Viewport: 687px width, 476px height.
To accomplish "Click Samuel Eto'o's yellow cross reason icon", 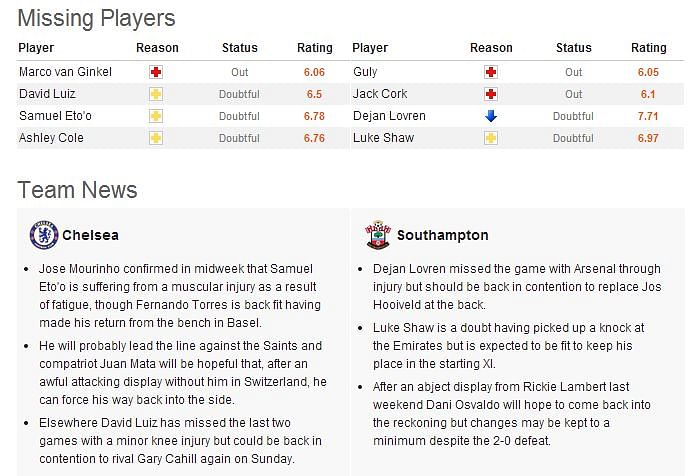I will [x=156, y=116].
